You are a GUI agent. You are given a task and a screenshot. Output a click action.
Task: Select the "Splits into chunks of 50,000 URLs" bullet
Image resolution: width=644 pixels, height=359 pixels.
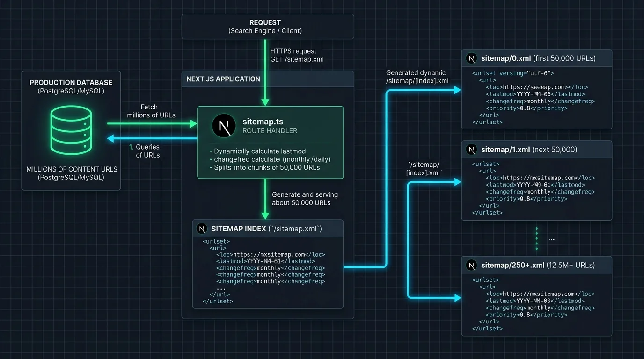tap(264, 167)
